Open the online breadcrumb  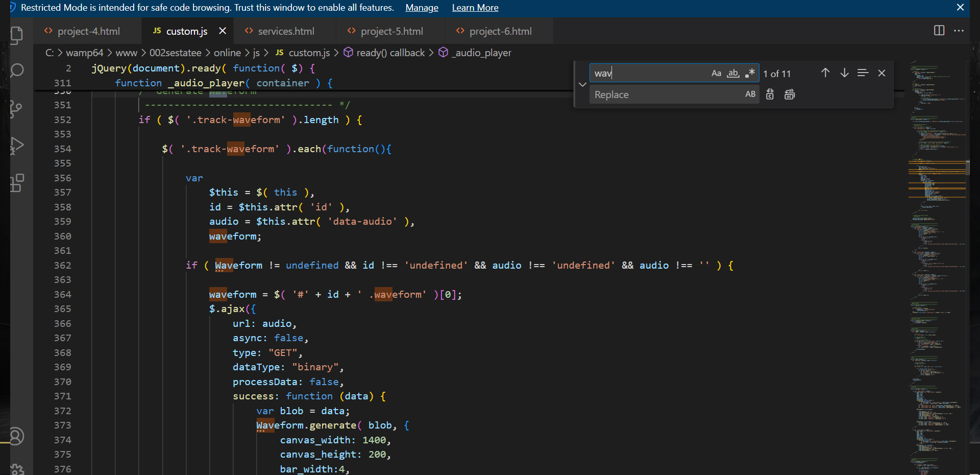click(227, 53)
